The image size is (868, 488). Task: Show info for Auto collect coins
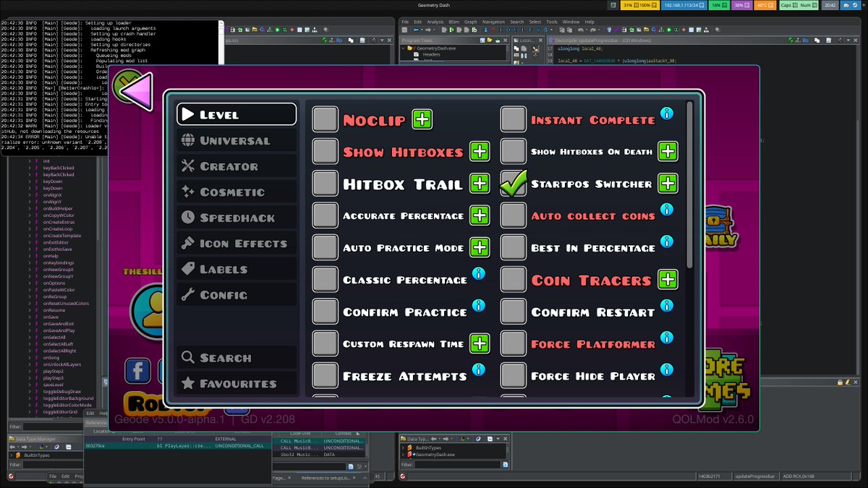coord(666,210)
